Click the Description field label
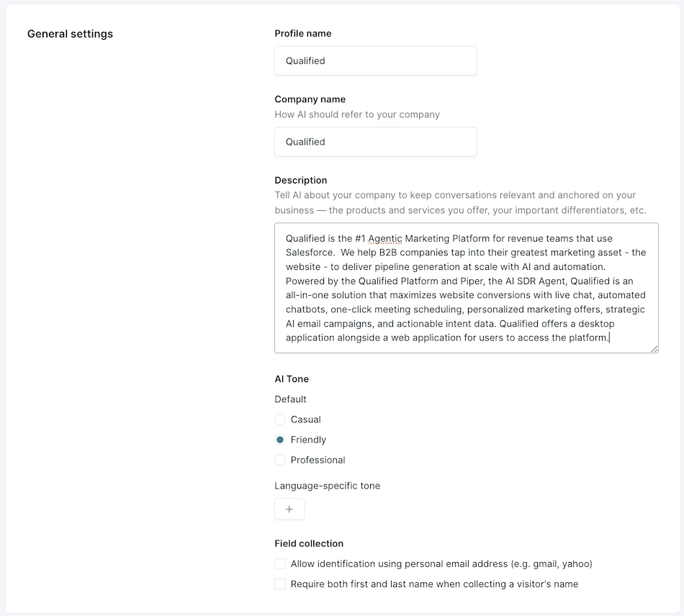 [x=300, y=180]
